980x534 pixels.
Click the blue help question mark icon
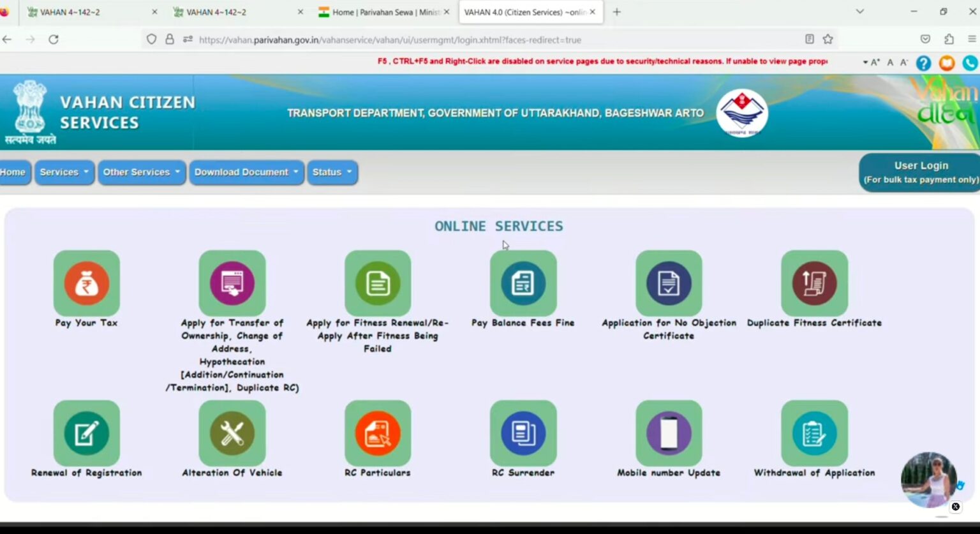click(x=923, y=63)
